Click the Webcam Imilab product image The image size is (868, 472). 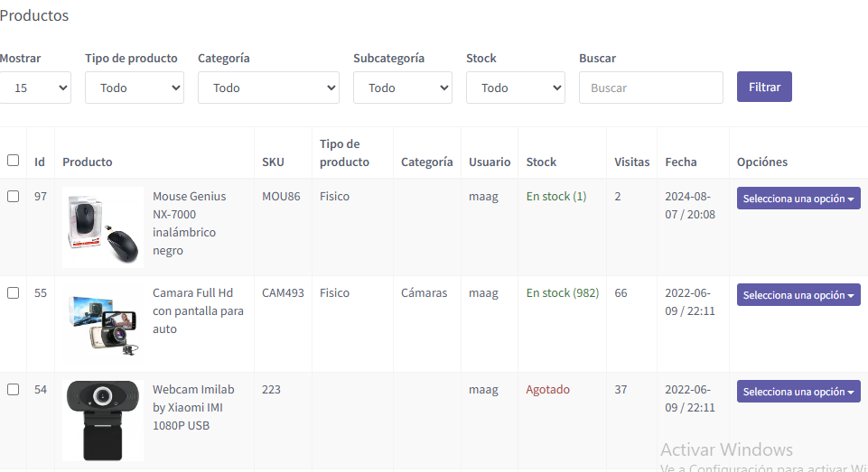point(103,421)
